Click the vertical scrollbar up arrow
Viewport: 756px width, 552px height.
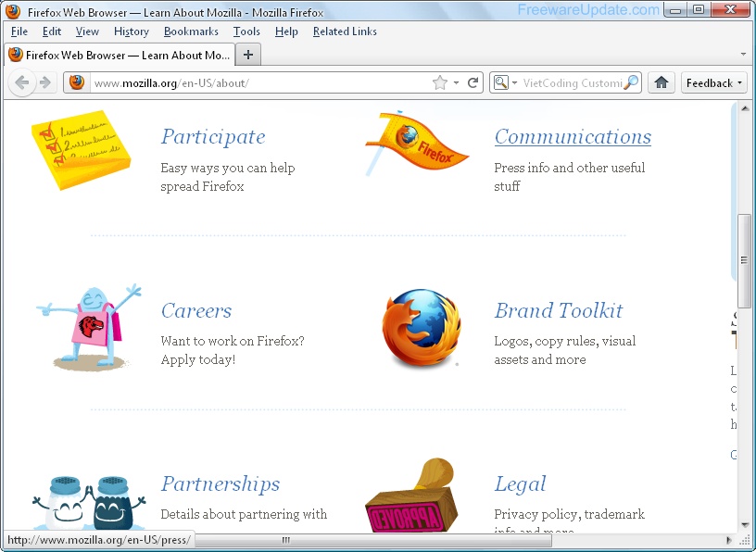click(745, 108)
